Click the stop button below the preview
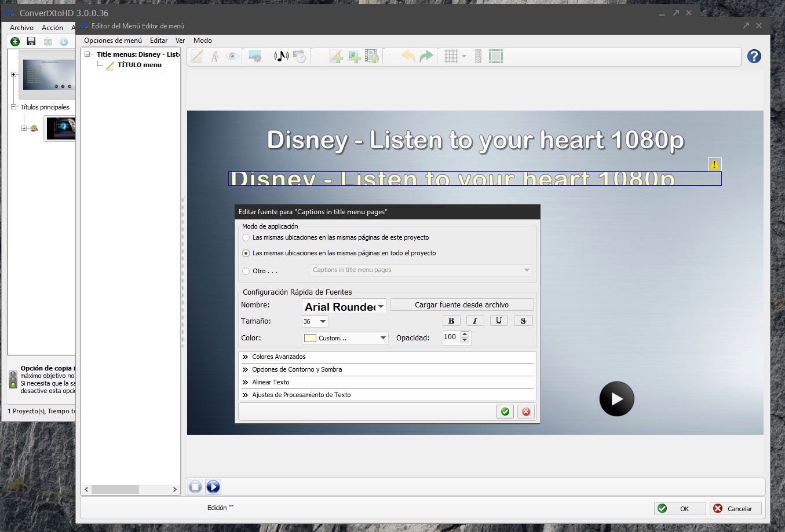Screen dimensions: 785x532 195,487
